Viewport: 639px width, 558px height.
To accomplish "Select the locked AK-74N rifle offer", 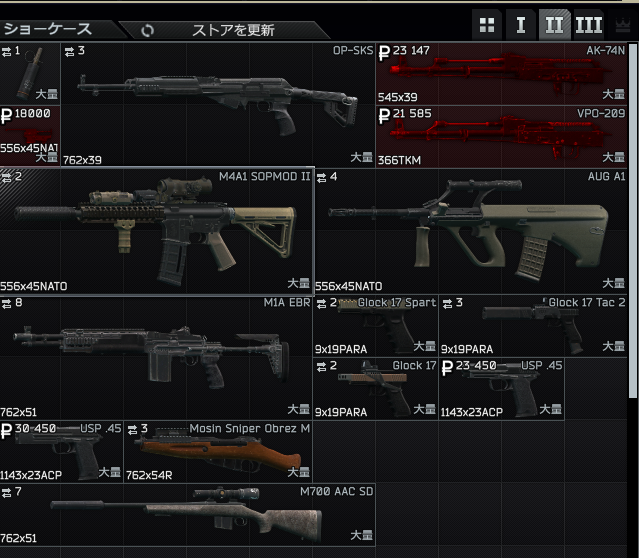I will 502,73.
